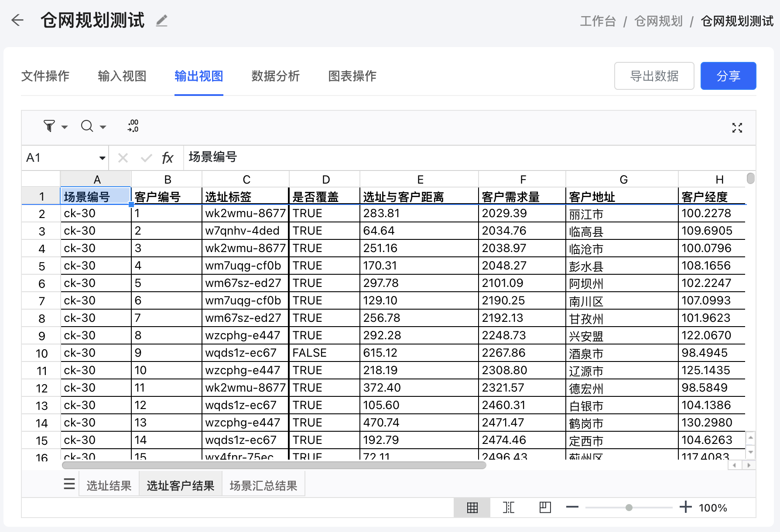Switch to page layout view mode

click(545, 508)
